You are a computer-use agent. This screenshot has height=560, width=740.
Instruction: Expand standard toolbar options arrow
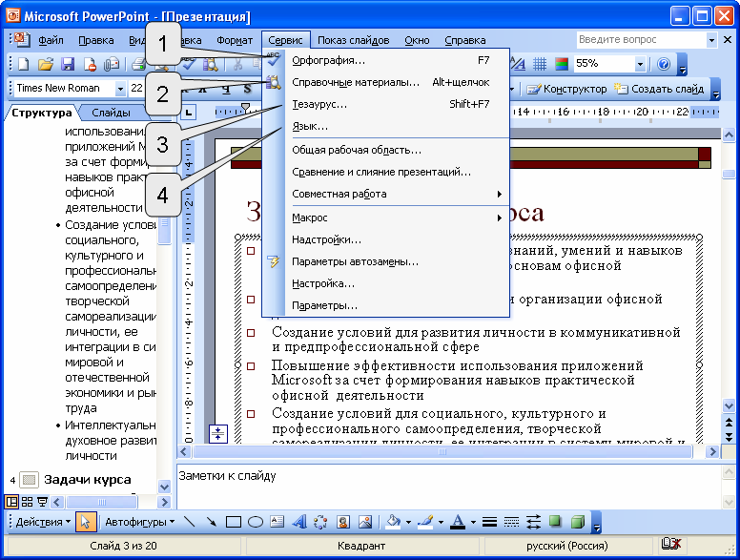click(683, 65)
